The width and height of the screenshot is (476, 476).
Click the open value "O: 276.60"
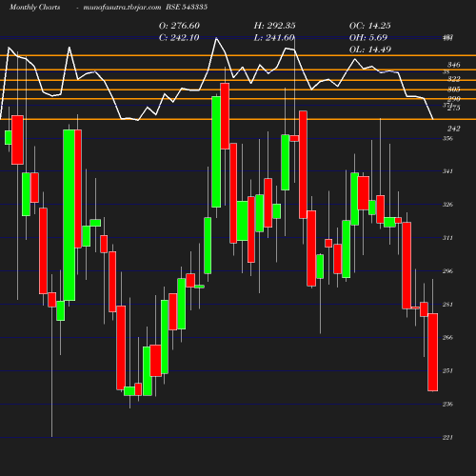point(179,26)
